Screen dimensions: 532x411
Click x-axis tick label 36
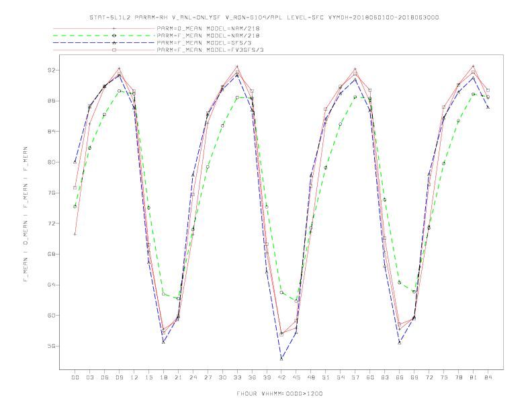point(252,377)
